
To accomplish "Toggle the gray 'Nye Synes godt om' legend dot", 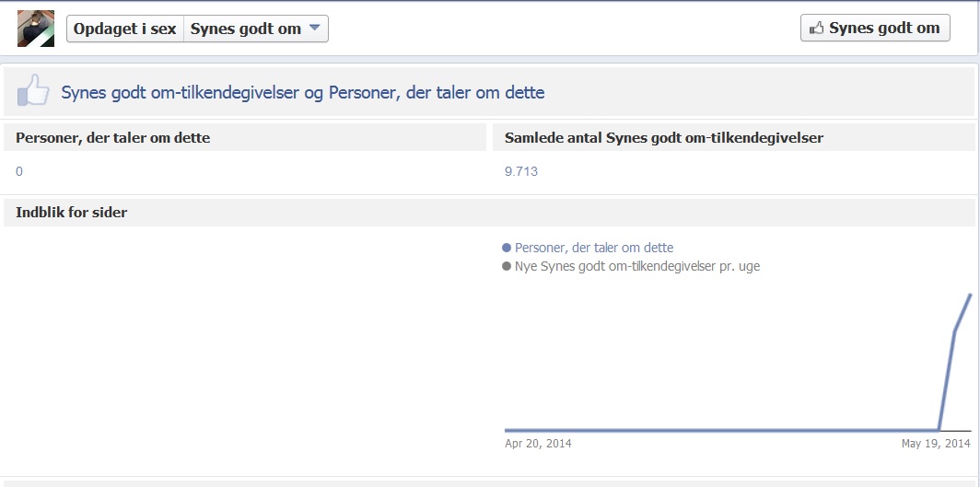I will (507, 267).
